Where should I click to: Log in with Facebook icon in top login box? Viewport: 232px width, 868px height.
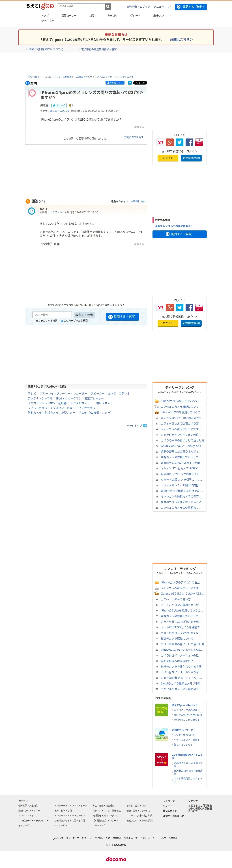pyautogui.click(x=189, y=142)
